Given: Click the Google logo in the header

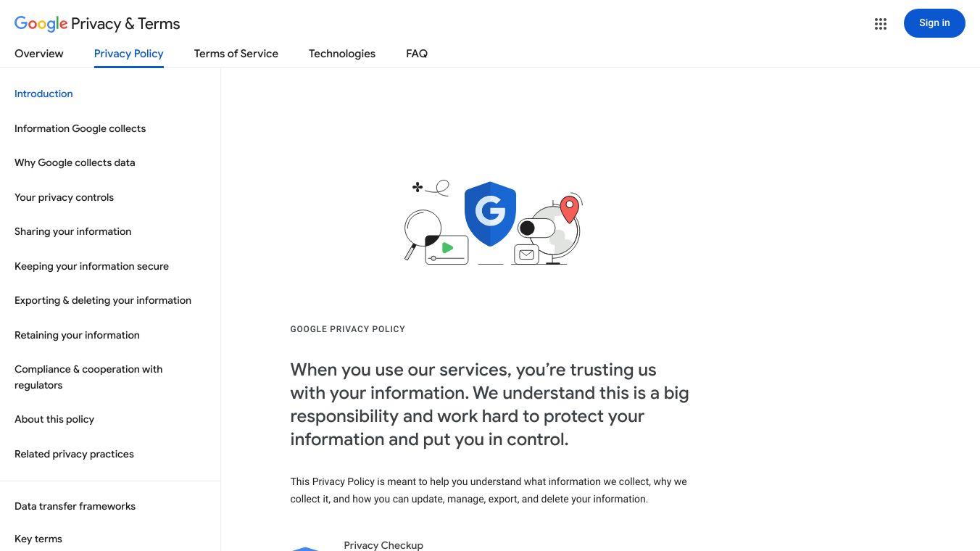Looking at the screenshot, I should click(41, 24).
